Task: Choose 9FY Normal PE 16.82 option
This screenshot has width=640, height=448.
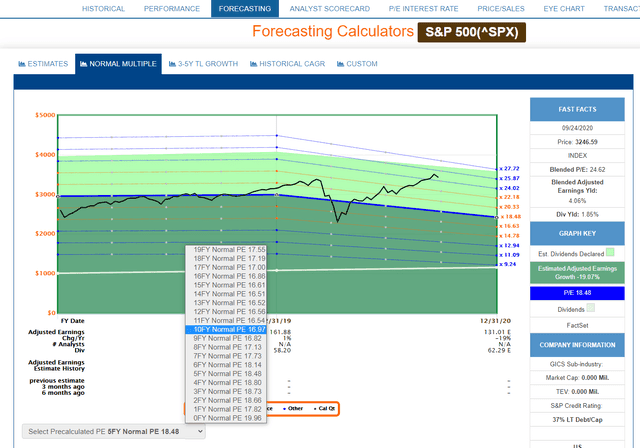Action: click(x=226, y=338)
